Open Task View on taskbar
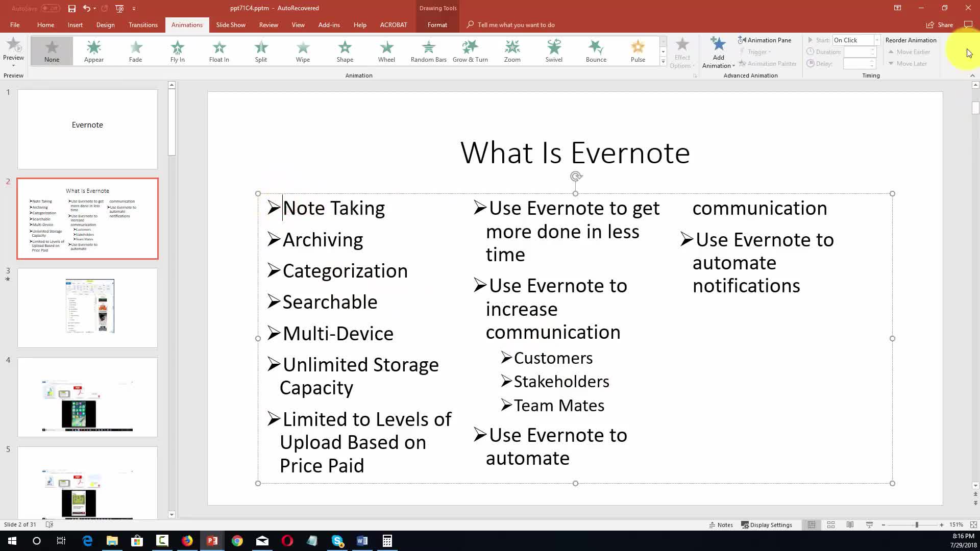 click(61, 541)
